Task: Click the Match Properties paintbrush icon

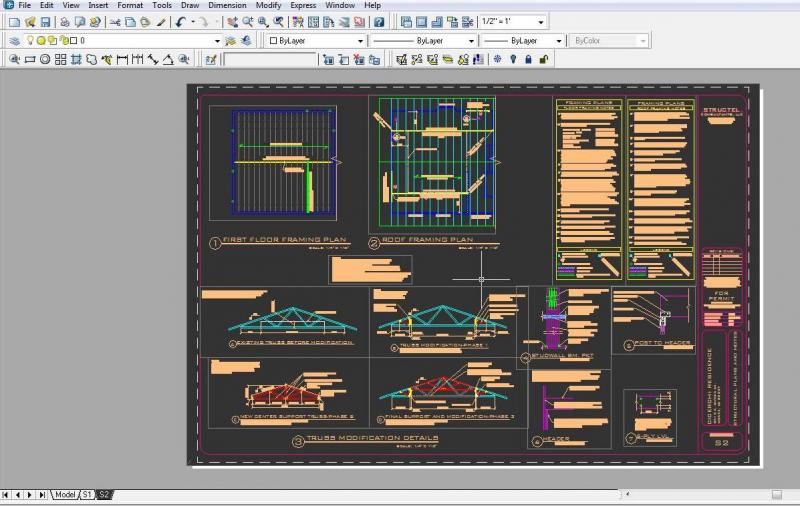Action: pos(161,22)
